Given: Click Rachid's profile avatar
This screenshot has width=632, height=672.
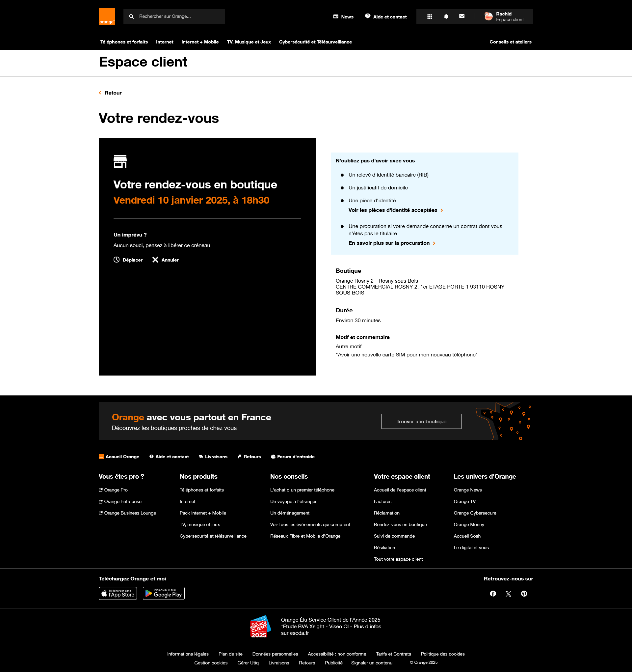Looking at the screenshot, I should [488, 16].
